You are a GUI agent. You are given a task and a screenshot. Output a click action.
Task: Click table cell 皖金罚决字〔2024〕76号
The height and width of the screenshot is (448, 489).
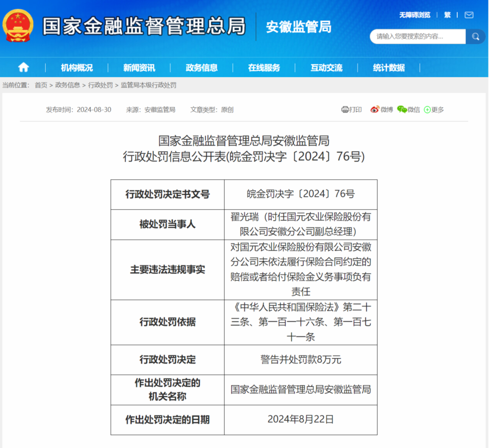(x=301, y=194)
